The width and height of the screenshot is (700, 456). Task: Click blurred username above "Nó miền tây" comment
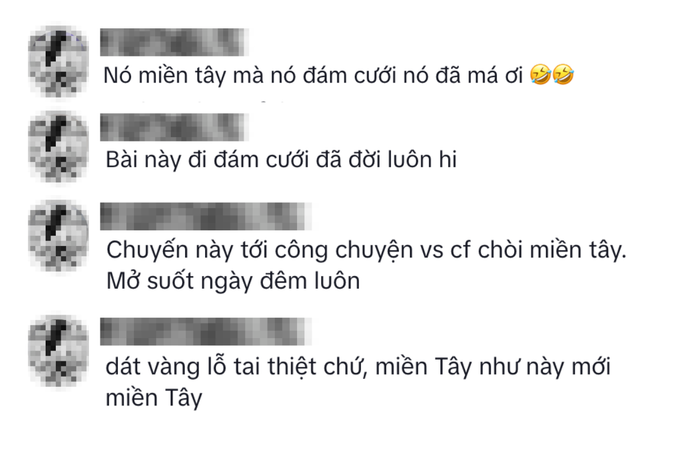point(174,42)
